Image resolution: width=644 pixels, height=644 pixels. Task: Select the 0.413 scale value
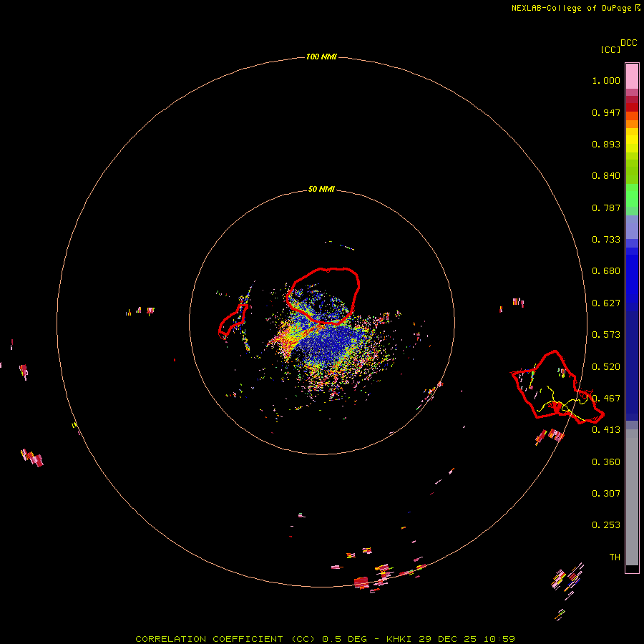[606, 430]
